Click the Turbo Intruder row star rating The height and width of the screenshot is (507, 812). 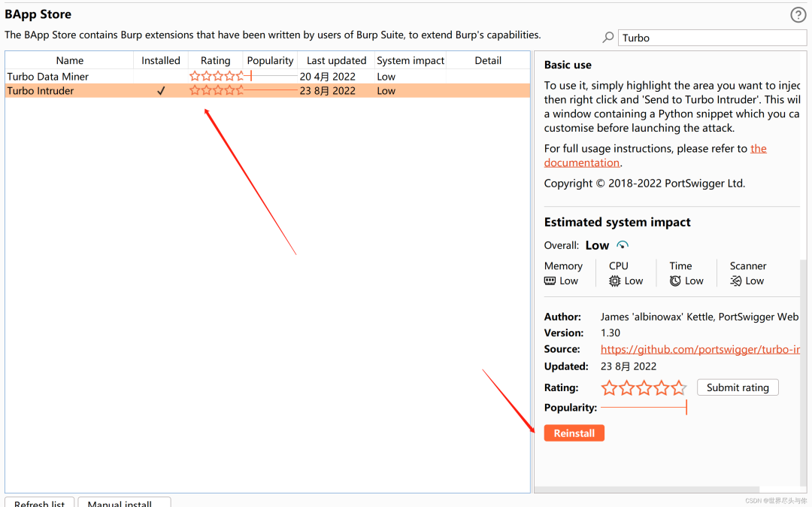217,90
